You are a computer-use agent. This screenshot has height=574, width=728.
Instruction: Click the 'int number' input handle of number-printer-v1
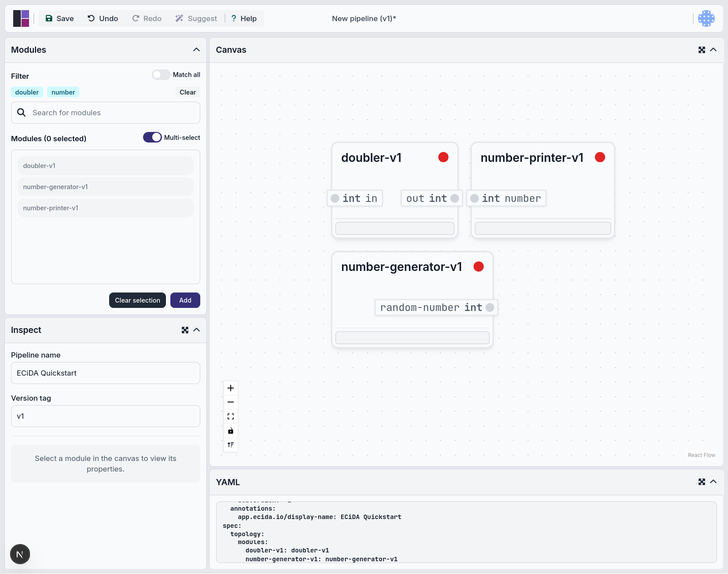(x=474, y=198)
